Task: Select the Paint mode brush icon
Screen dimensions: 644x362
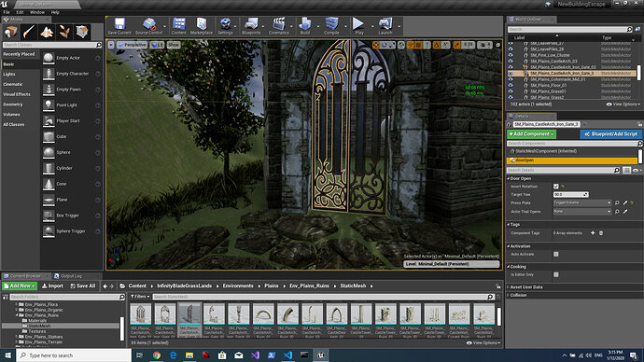Action: click(x=29, y=32)
